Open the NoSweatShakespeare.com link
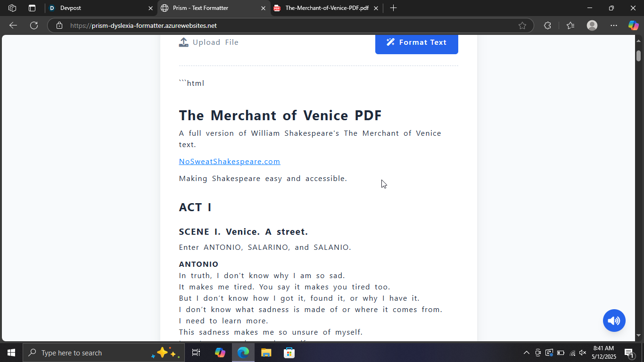 point(230,162)
